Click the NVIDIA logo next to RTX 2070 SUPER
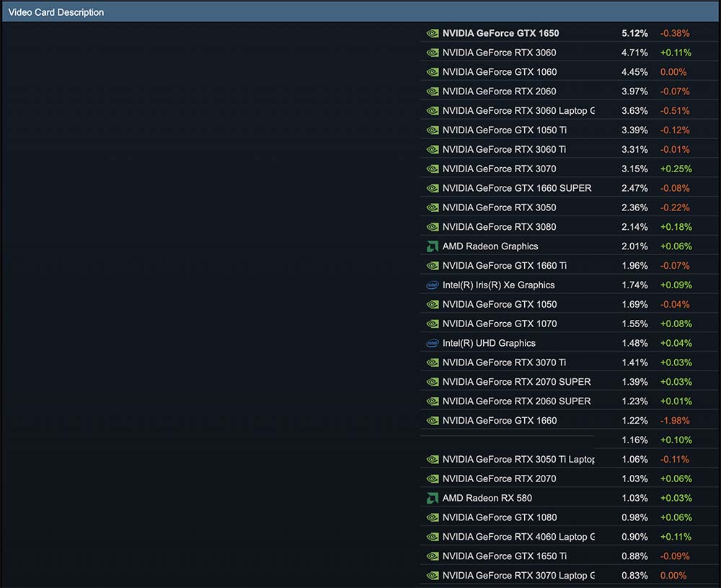The height and width of the screenshot is (588, 721). [433, 382]
